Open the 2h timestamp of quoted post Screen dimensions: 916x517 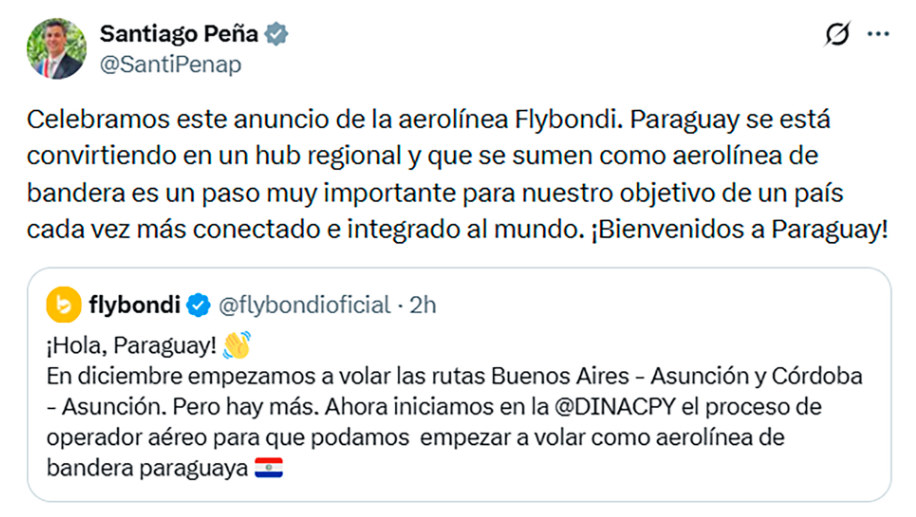[423, 305]
